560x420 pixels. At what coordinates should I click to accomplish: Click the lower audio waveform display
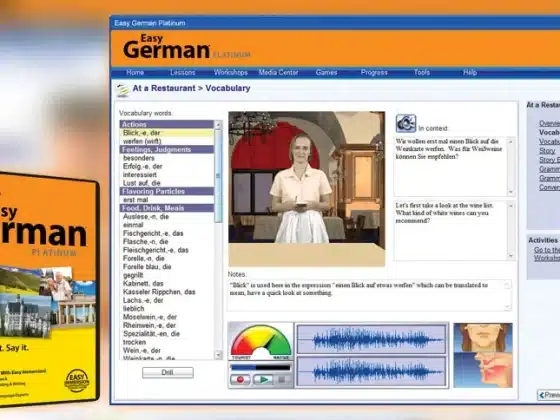(x=371, y=371)
